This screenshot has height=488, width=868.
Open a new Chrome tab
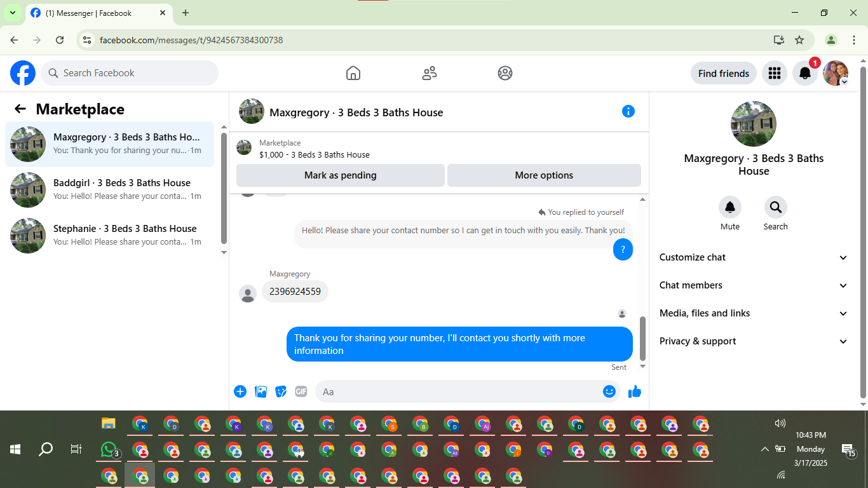[x=186, y=13]
